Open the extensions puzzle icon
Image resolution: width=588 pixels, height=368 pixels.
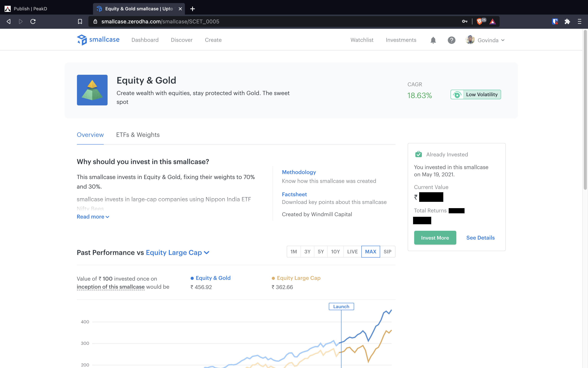tap(567, 21)
